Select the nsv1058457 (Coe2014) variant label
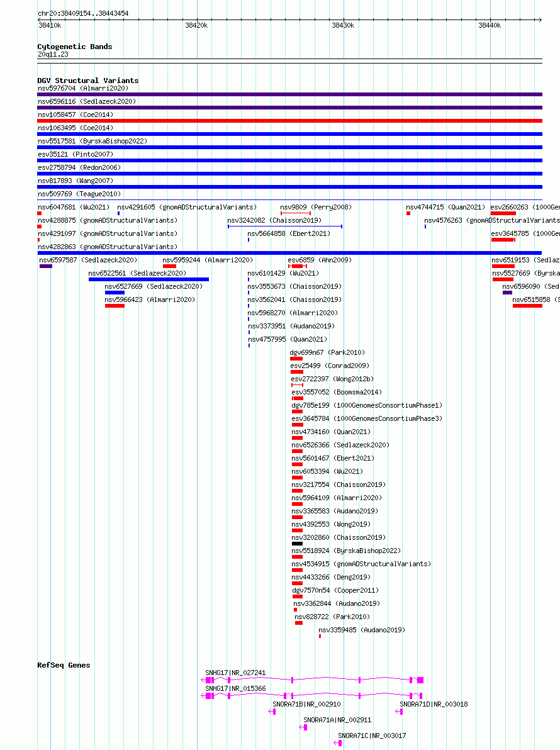The height and width of the screenshot is (750, 560). coord(75,115)
